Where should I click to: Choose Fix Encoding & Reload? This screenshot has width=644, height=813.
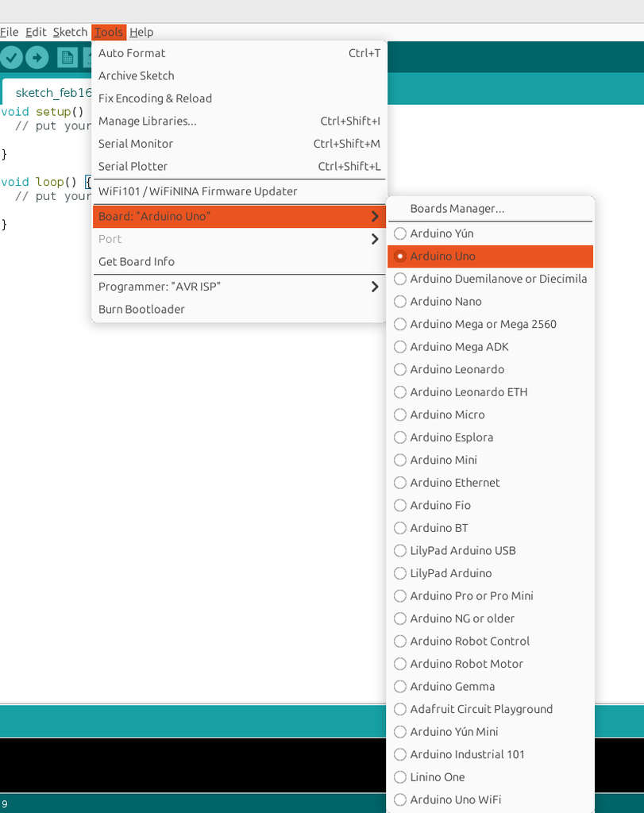(x=239, y=98)
